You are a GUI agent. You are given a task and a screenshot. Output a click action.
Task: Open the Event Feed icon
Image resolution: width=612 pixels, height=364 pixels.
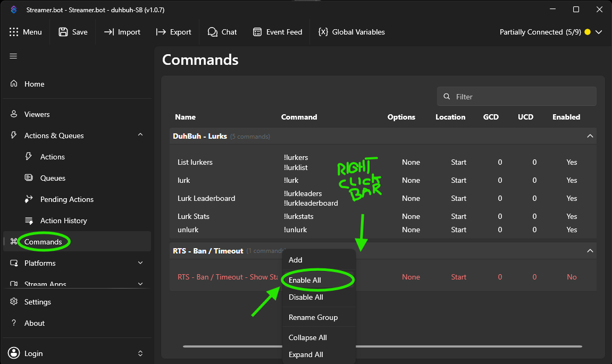[257, 32]
